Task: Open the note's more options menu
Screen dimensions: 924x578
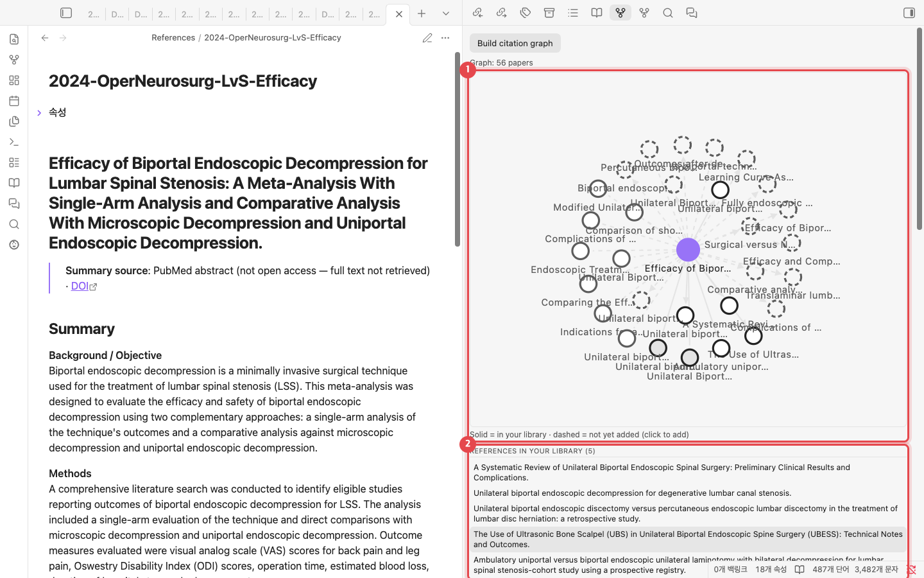Action: [x=445, y=38]
